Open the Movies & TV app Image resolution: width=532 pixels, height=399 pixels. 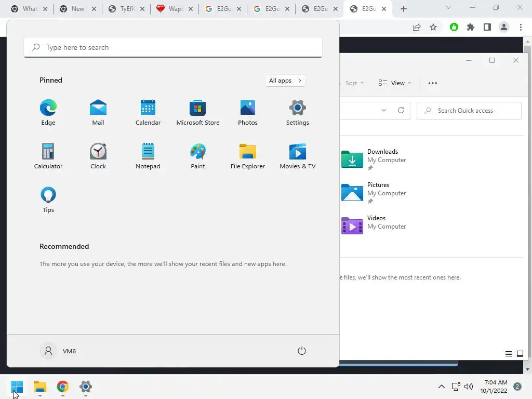pos(298,156)
